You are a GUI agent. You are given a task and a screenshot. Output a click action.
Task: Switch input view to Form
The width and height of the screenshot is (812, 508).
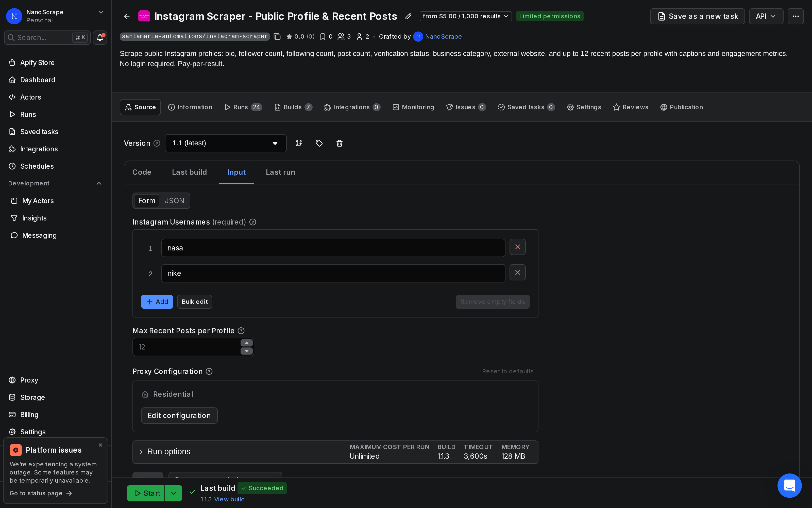tap(147, 201)
